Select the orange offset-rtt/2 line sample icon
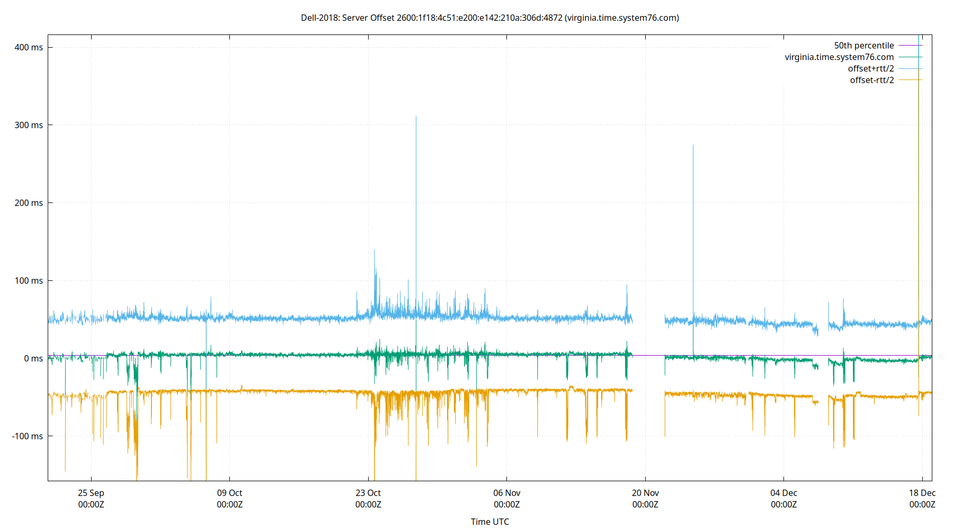980x530 pixels. [910, 79]
